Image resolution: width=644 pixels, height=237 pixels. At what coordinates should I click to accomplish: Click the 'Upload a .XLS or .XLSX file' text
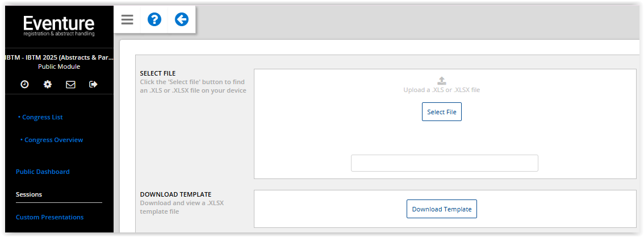(x=441, y=90)
